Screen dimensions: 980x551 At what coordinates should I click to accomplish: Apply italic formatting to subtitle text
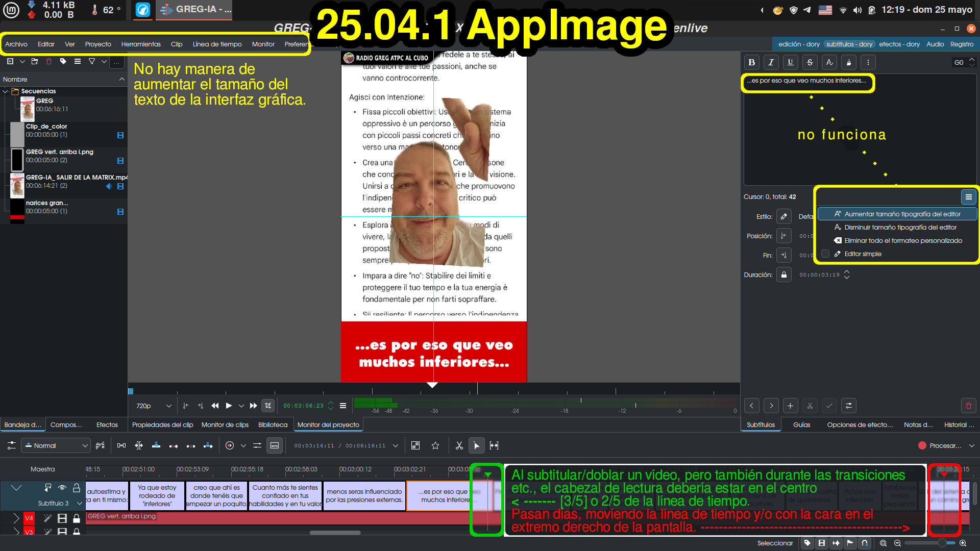tap(771, 62)
